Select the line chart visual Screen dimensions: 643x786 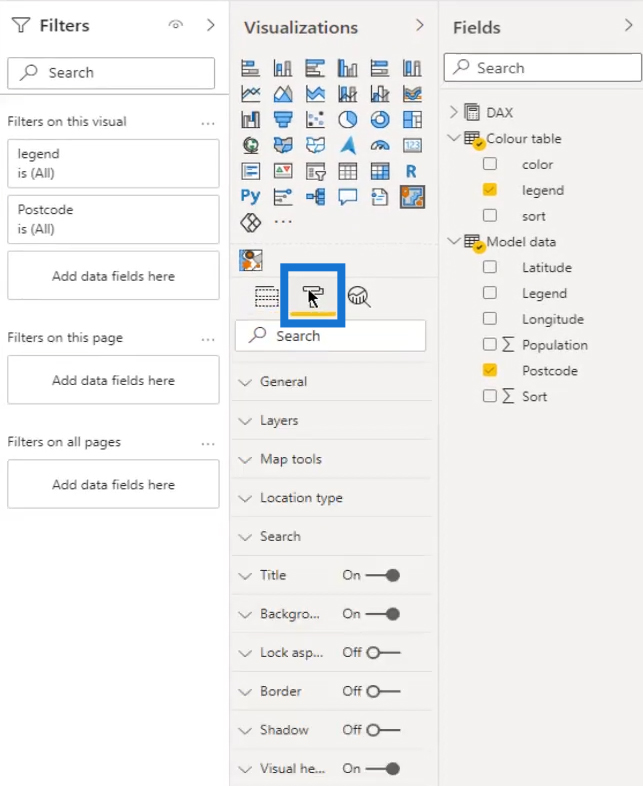[251, 94]
